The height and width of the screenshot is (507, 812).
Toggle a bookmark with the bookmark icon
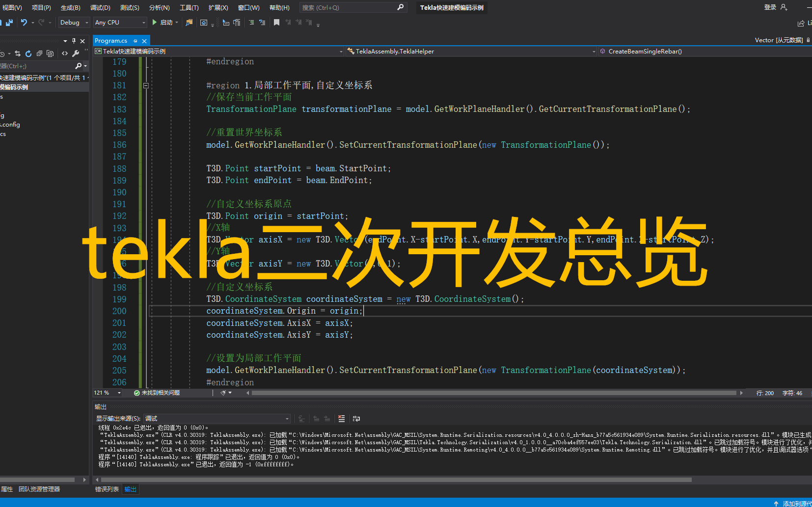coord(276,23)
